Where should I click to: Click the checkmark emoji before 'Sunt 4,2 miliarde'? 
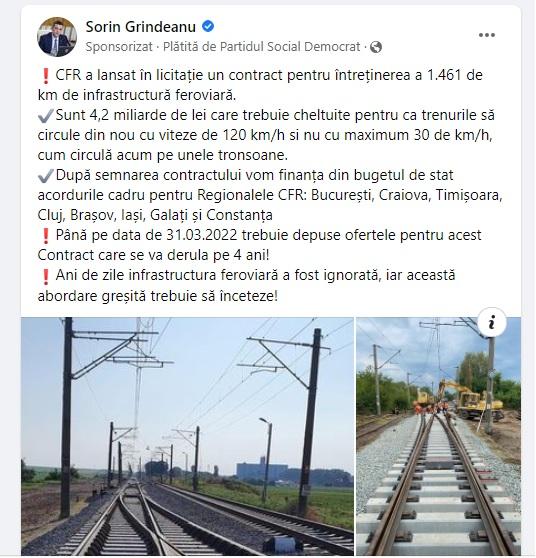pyautogui.click(x=46, y=116)
